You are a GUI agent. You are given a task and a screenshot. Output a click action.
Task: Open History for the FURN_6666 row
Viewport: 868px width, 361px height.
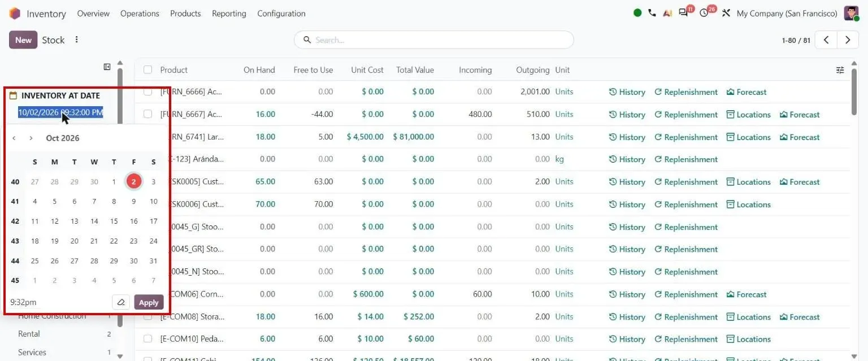[627, 92]
